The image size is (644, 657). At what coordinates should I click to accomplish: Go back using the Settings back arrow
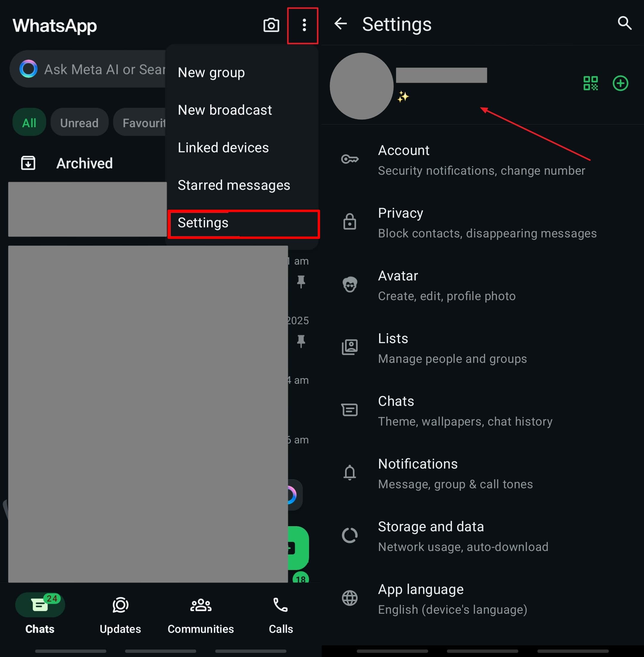(340, 24)
